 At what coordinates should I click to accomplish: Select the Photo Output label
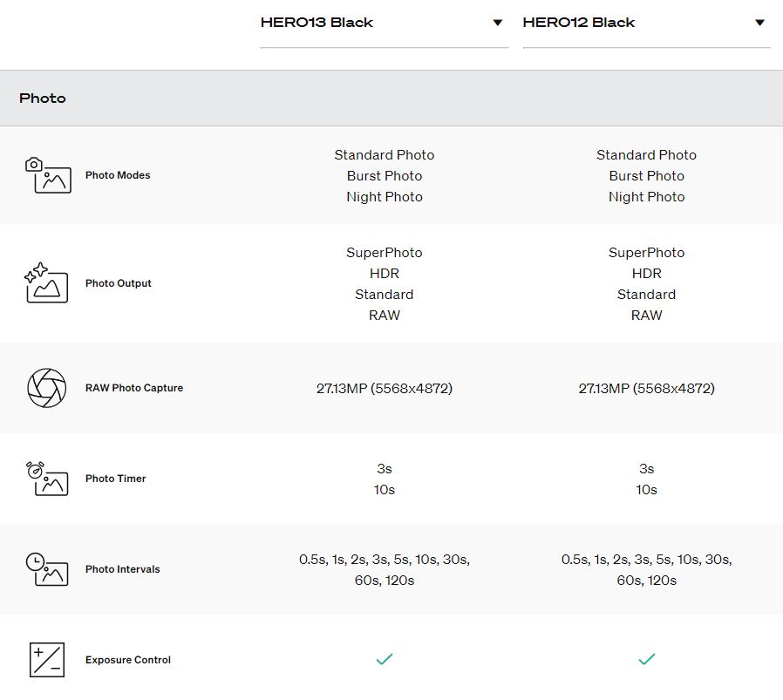(x=119, y=283)
